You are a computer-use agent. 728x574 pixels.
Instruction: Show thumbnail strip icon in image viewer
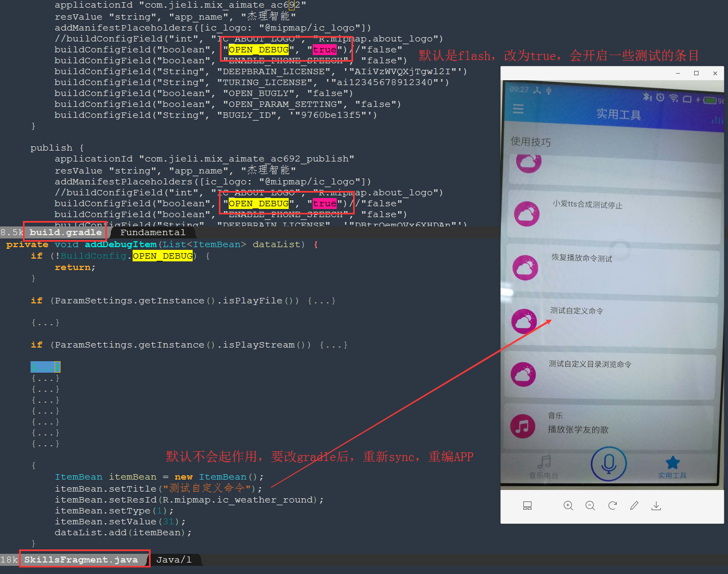pyautogui.click(x=527, y=506)
